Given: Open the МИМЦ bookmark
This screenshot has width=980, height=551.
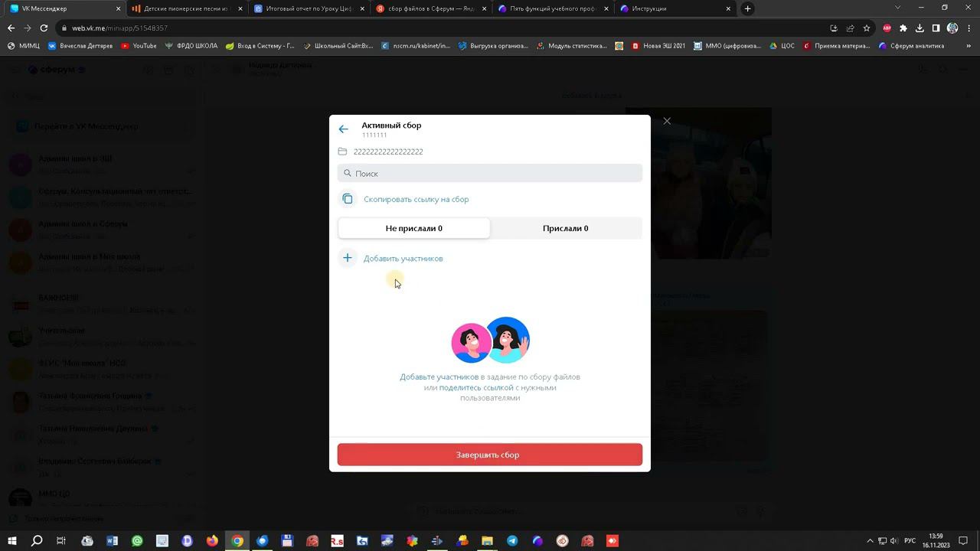Looking at the screenshot, I should (24, 46).
